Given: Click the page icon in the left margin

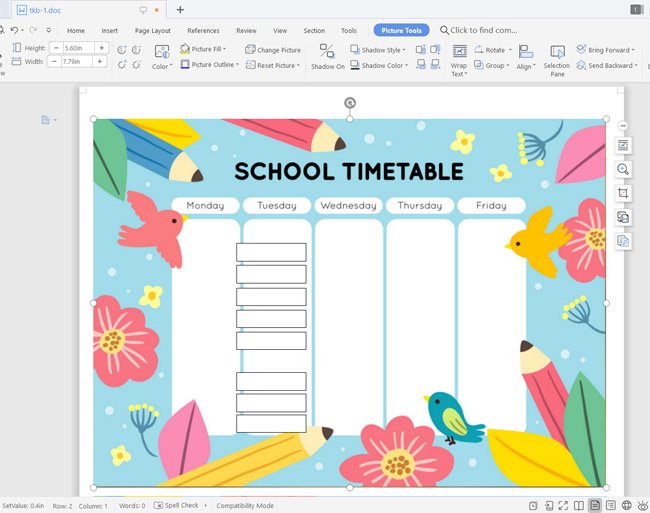Looking at the screenshot, I should click(x=46, y=120).
